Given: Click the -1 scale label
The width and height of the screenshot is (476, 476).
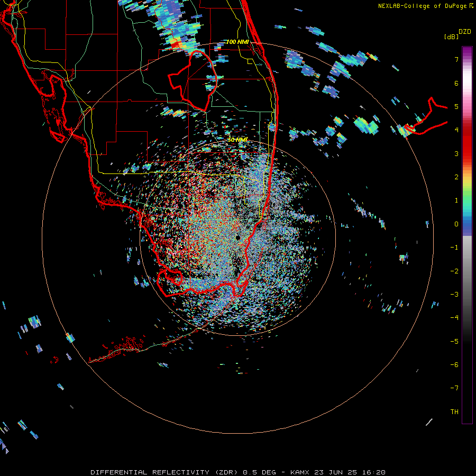Looking at the screenshot, I should [x=454, y=248].
